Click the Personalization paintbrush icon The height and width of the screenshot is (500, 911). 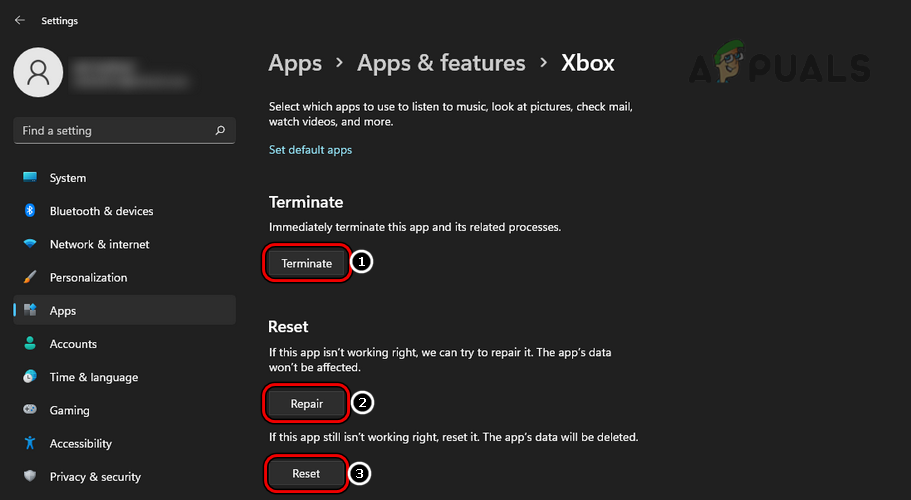30,278
